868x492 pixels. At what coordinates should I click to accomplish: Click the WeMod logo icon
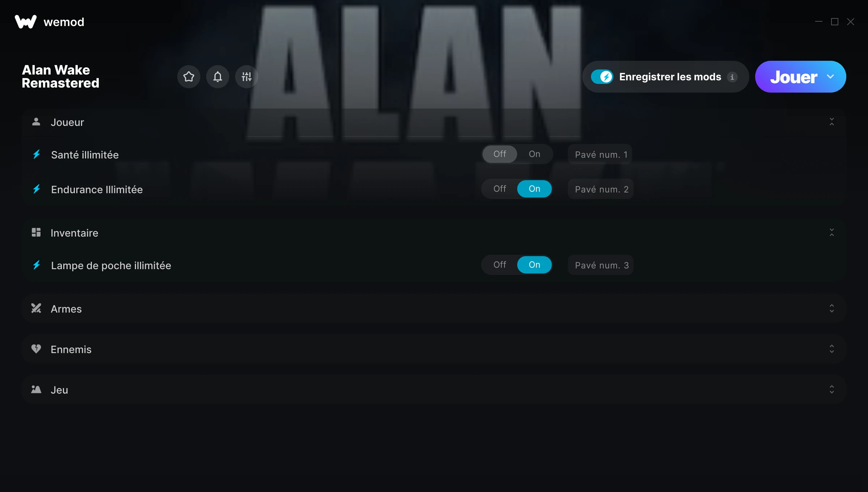pos(26,22)
